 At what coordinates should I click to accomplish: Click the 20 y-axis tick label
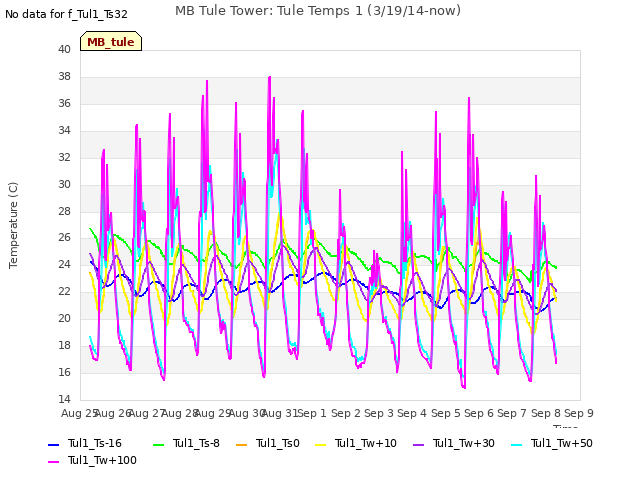64,318
